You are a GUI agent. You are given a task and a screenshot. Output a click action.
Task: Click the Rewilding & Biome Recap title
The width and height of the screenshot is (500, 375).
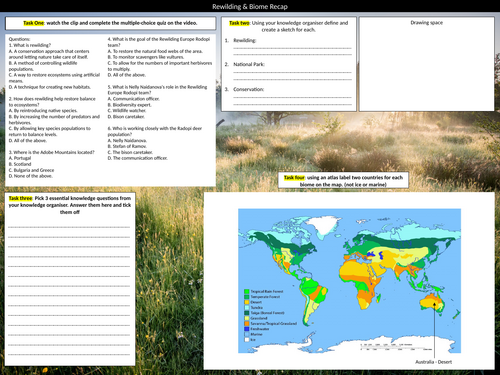click(x=250, y=6)
